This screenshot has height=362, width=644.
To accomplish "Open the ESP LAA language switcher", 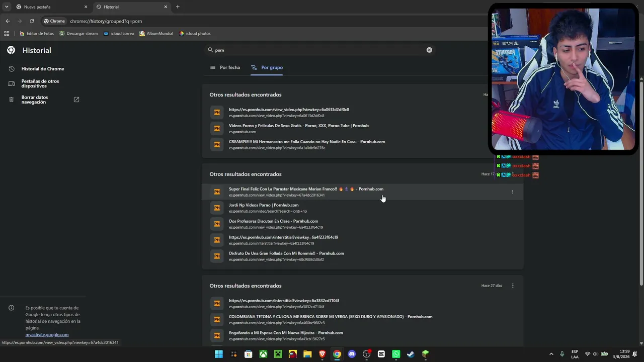I will 575,354.
